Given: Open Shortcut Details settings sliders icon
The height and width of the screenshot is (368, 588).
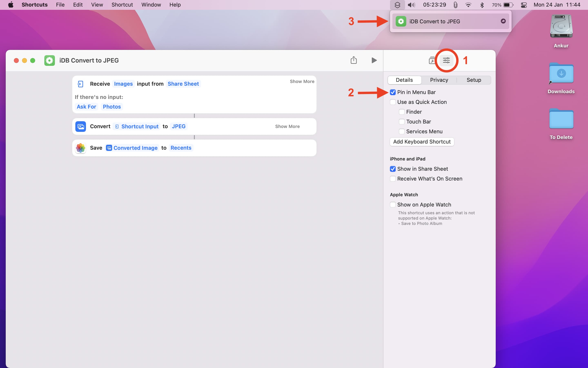Looking at the screenshot, I should 446,60.
